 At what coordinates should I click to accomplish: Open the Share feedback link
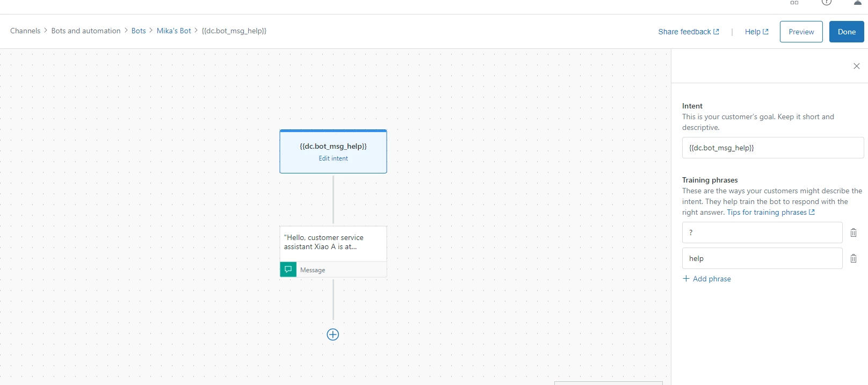689,32
